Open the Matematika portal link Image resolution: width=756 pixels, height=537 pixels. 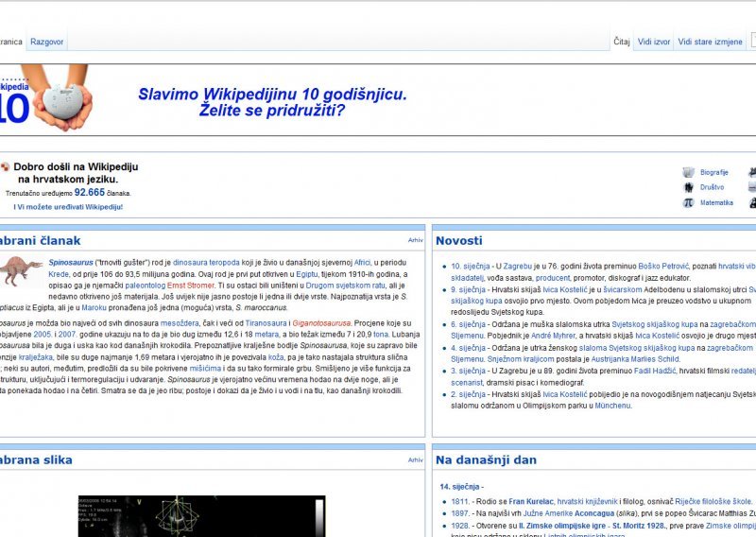pyautogui.click(x=716, y=202)
